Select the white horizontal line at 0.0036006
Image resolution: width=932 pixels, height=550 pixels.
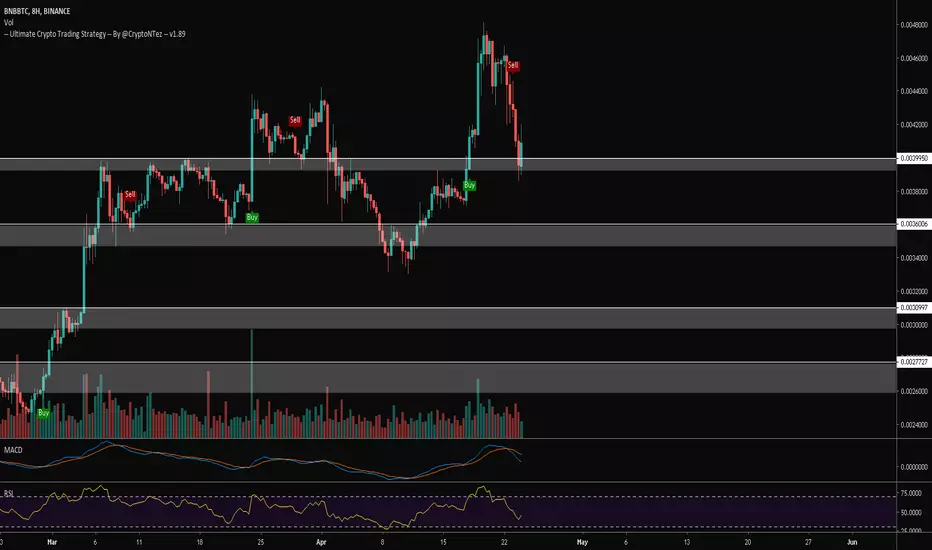click(448, 224)
